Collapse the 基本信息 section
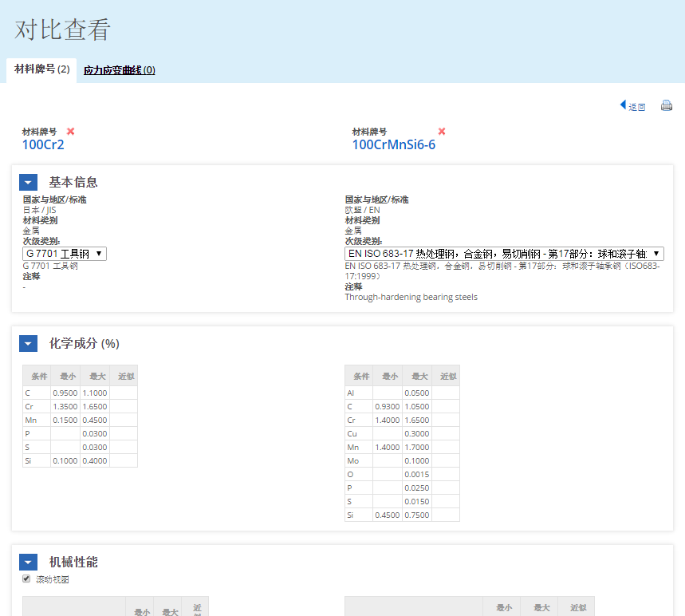Viewport: 685px width, 616px height. (x=28, y=182)
